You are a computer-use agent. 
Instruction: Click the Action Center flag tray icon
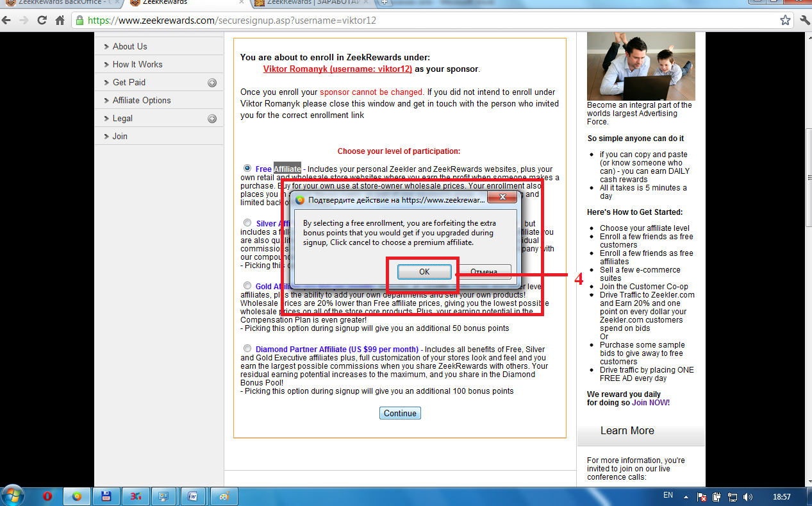[x=702, y=496]
